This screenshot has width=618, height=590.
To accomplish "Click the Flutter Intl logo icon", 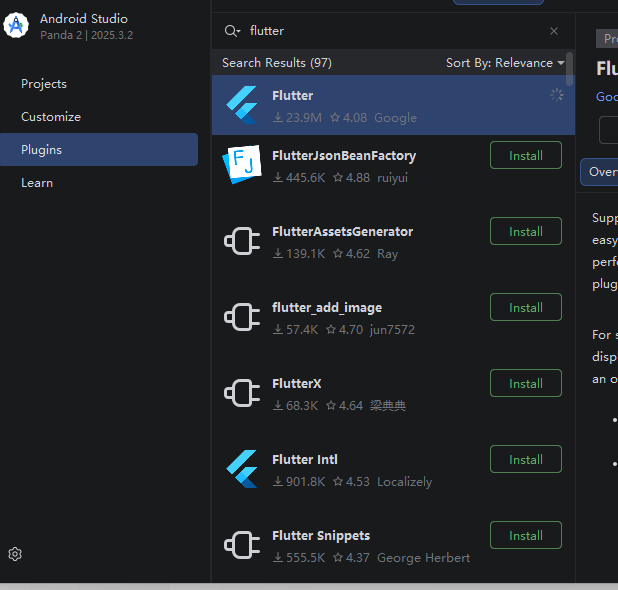I will (242, 469).
